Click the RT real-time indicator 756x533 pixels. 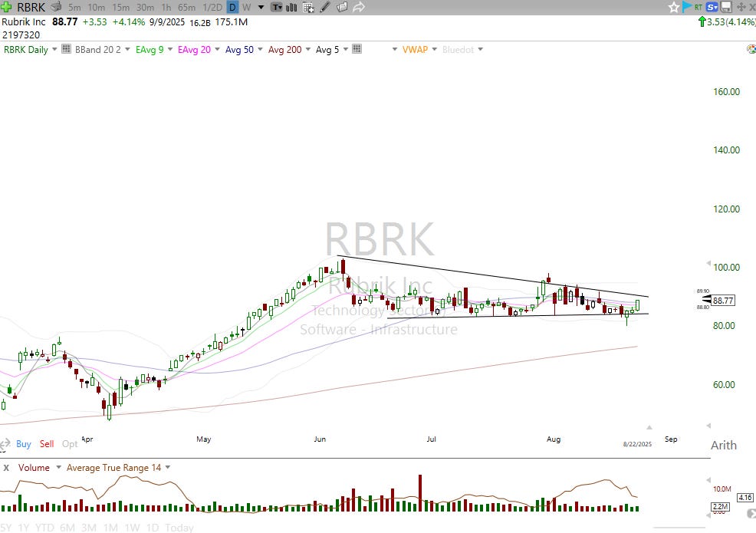[698, 7]
